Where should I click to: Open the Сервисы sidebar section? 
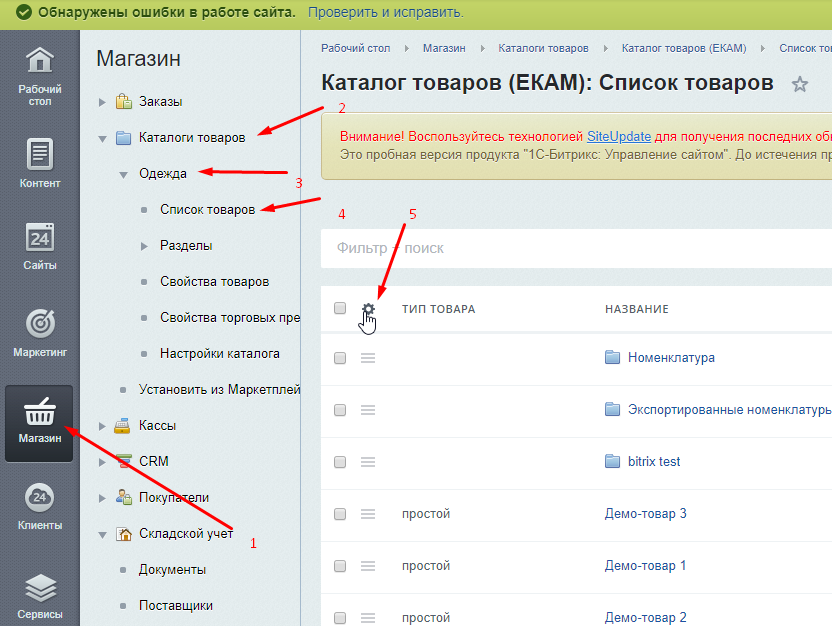40,596
